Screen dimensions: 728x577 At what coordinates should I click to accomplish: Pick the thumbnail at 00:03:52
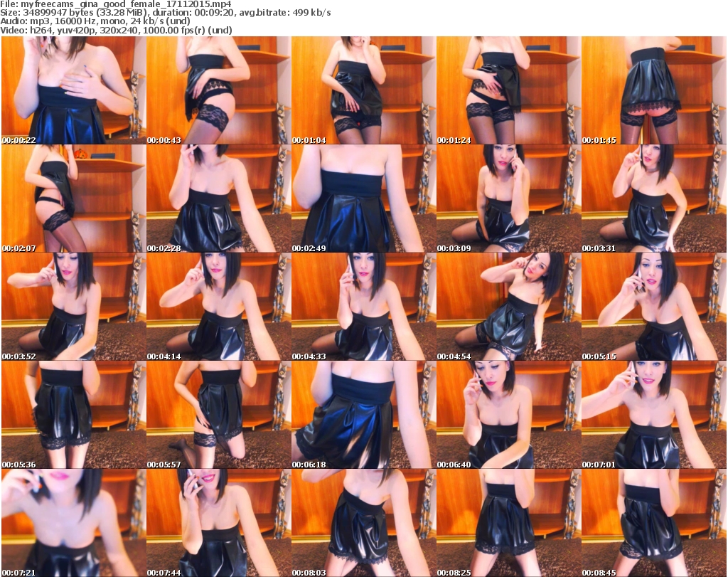pyautogui.click(x=73, y=307)
